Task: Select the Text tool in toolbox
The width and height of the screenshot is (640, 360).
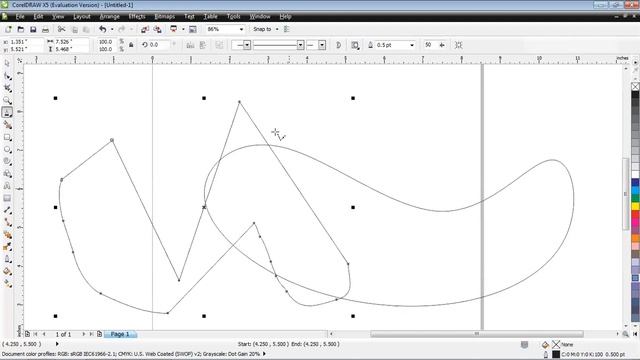Action: point(7,186)
